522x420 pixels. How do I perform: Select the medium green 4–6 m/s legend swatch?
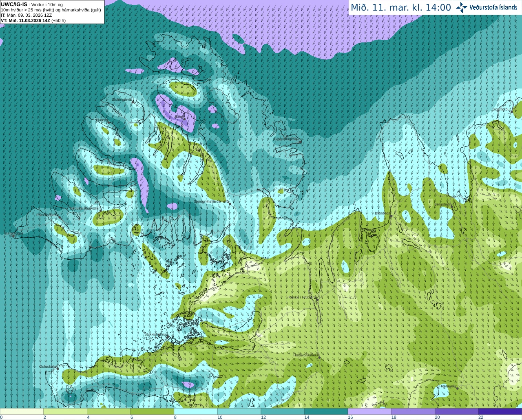click(x=108, y=411)
